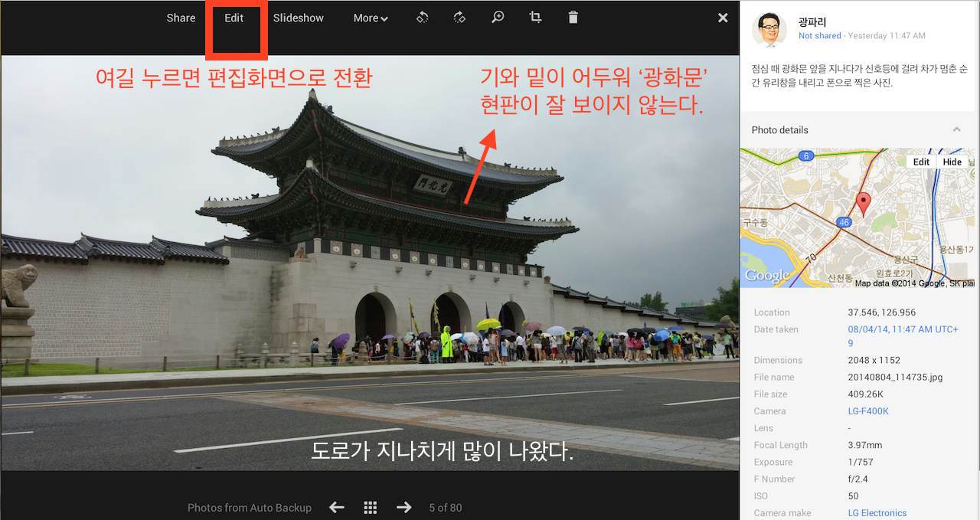
Task: Close the photo viewer with X
Action: pos(723,18)
